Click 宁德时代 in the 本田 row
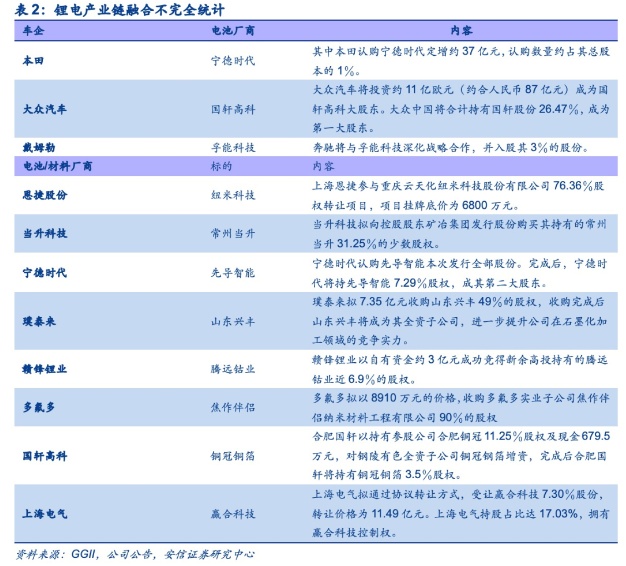 tap(233, 61)
